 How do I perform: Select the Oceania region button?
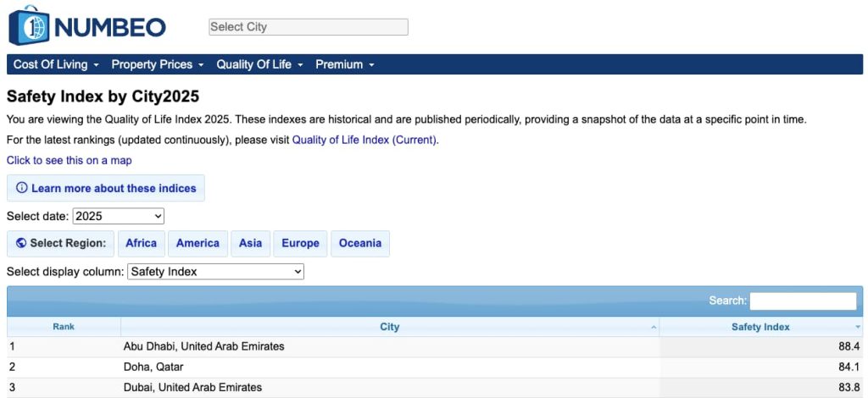tap(359, 243)
